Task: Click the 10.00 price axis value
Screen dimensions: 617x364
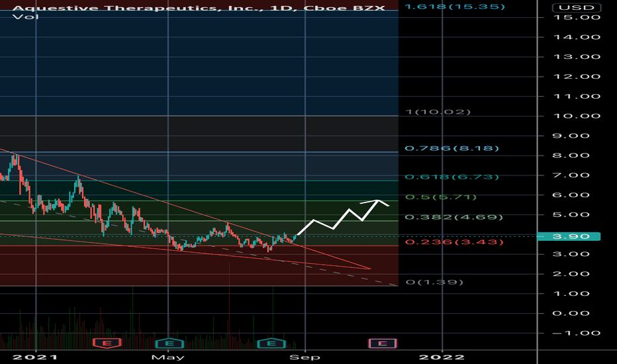Action: tap(577, 116)
